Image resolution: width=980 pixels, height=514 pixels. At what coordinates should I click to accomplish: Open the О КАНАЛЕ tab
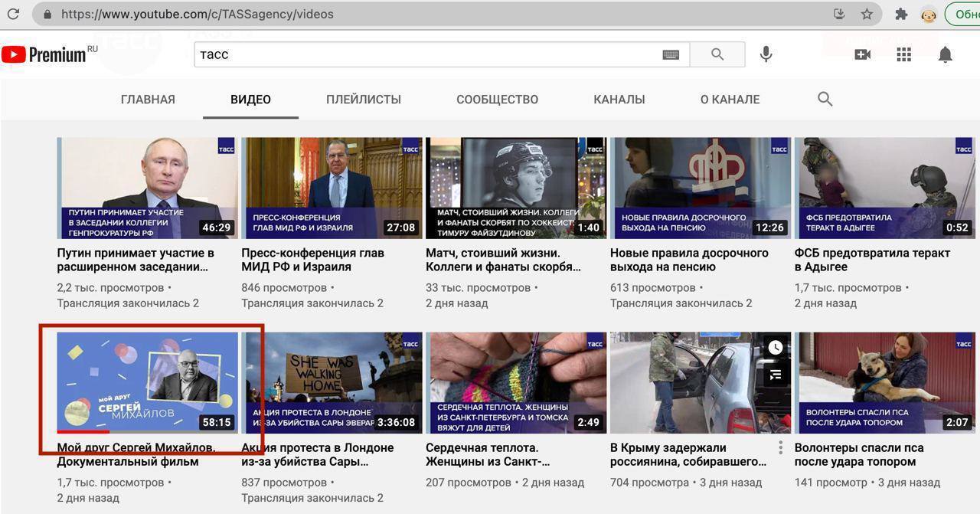click(x=730, y=100)
